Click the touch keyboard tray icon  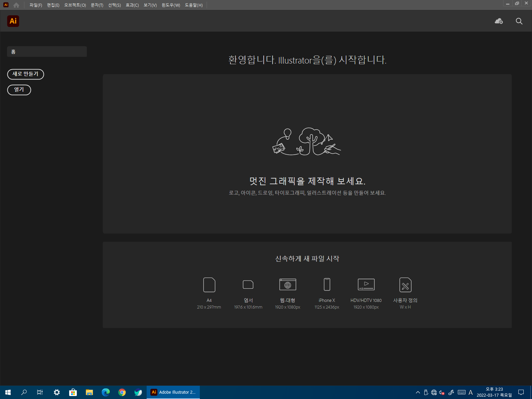click(x=462, y=392)
